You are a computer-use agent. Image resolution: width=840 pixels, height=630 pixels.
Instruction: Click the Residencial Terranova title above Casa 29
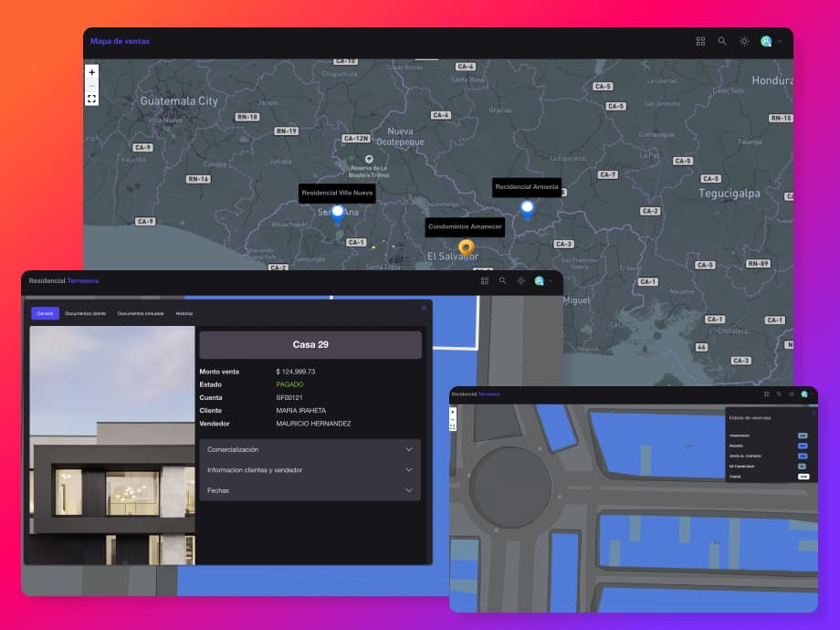pos(64,280)
